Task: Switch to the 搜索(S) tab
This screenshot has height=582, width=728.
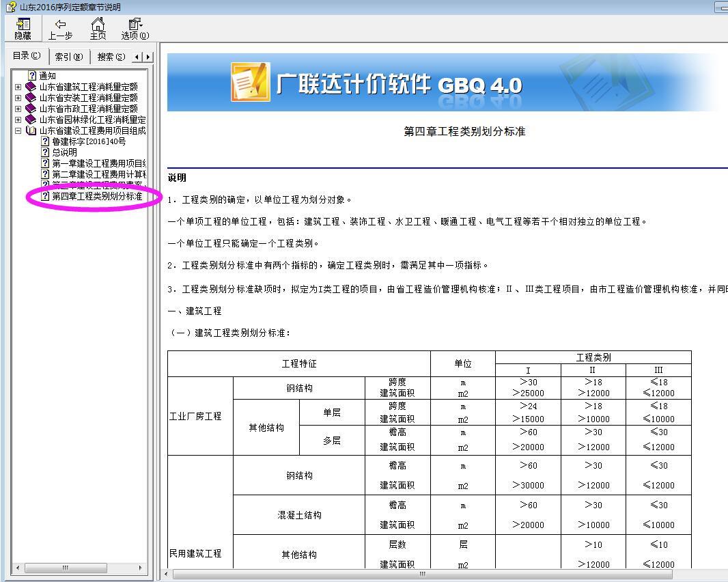Action: click(x=111, y=56)
